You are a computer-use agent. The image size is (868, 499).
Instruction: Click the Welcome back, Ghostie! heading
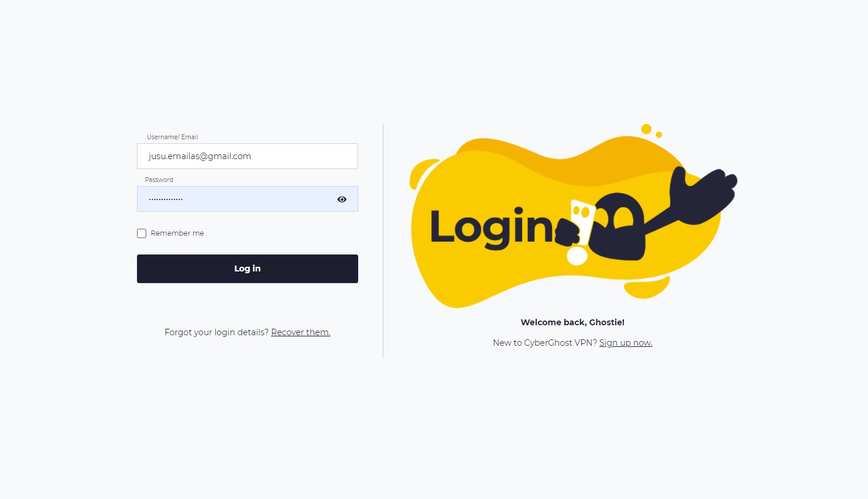click(572, 322)
